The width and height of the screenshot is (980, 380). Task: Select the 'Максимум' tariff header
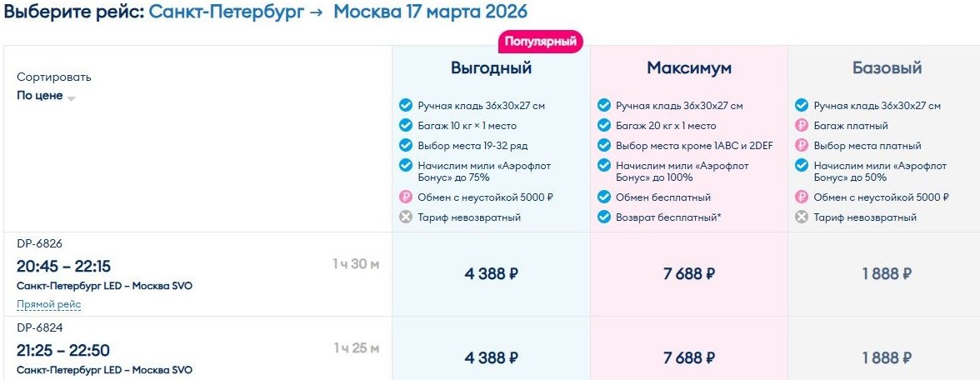[x=689, y=68]
